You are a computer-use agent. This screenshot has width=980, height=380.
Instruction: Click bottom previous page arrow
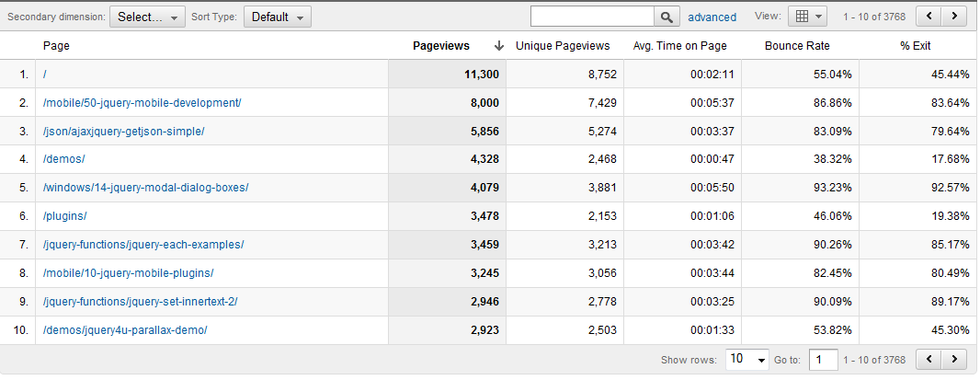click(x=931, y=359)
